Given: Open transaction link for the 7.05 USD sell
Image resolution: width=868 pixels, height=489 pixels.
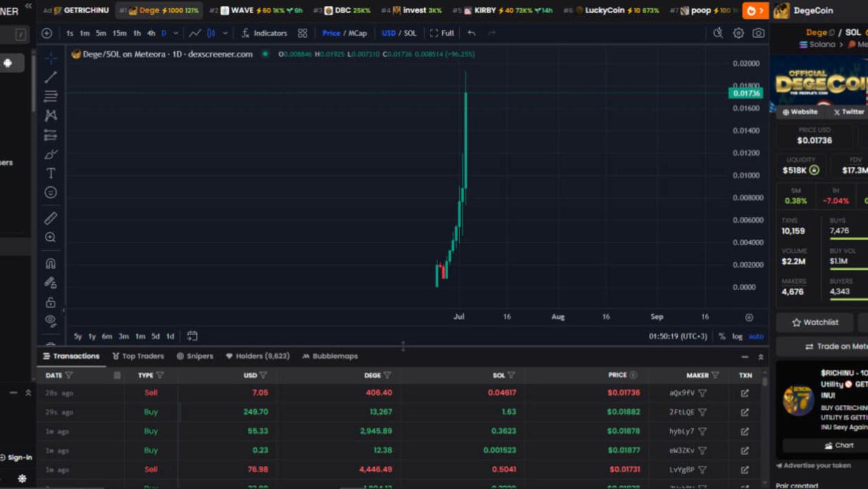Looking at the screenshot, I should tap(745, 393).
